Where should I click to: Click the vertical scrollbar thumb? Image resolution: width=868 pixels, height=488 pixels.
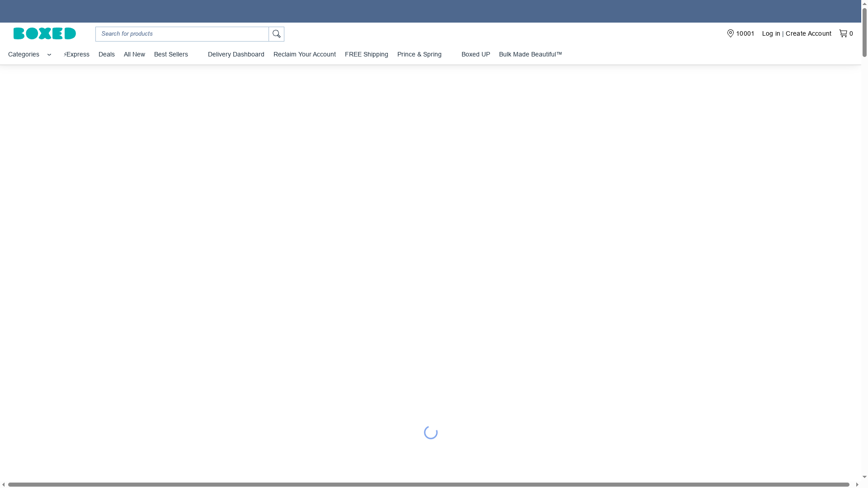click(x=864, y=32)
